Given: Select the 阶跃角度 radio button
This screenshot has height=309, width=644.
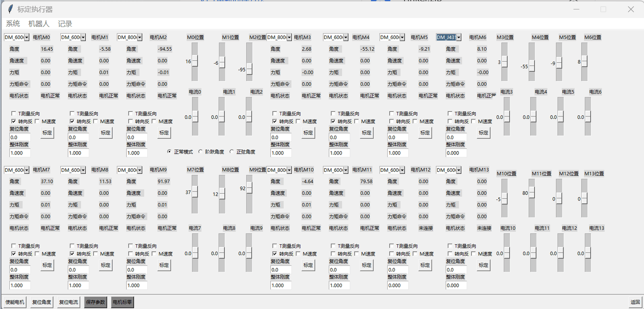Looking at the screenshot, I should pos(200,152).
